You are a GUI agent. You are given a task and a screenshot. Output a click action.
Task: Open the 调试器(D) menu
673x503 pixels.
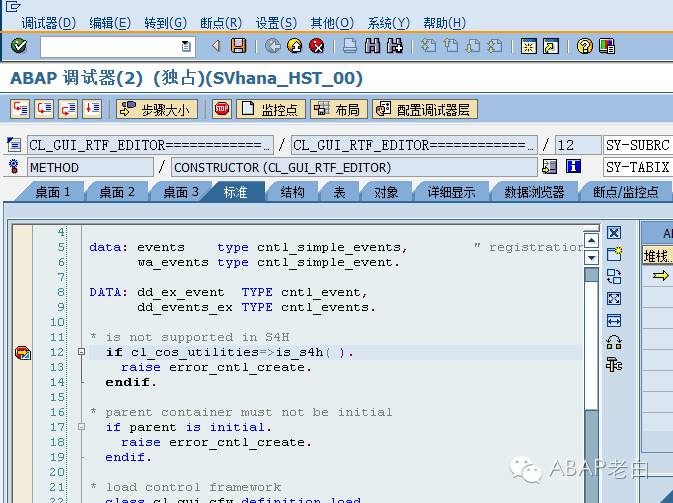[x=49, y=23]
